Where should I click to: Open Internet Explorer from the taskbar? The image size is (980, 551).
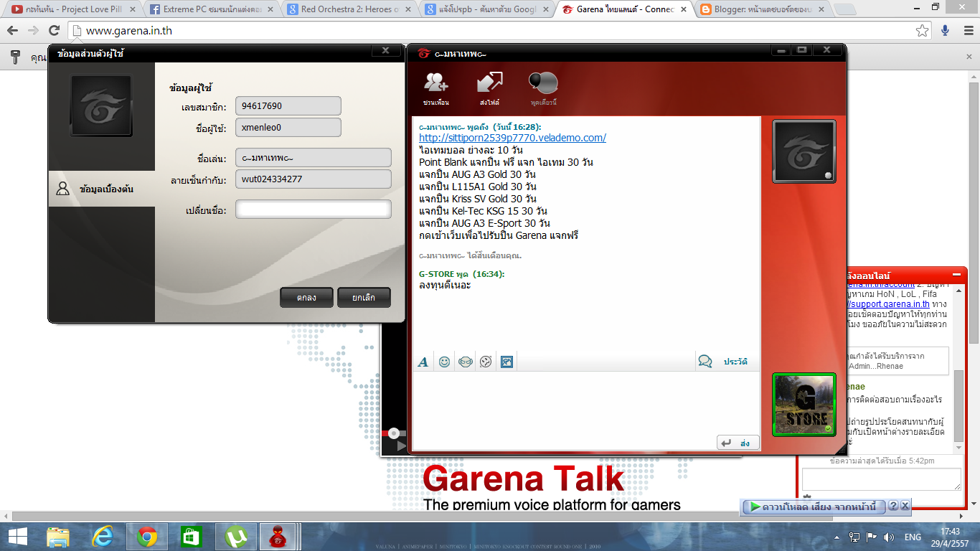pyautogui.click(x=103, y=536)
